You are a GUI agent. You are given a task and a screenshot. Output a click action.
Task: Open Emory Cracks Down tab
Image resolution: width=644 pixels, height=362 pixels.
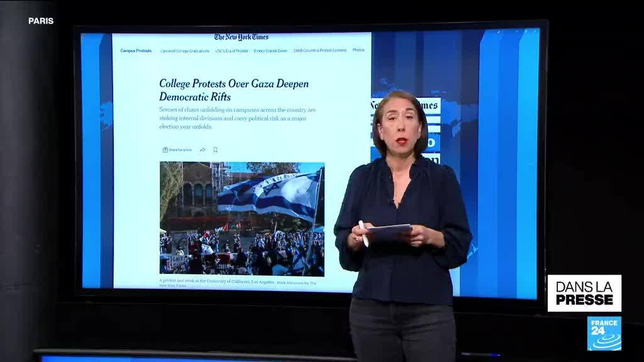click(x=270, y=51)
